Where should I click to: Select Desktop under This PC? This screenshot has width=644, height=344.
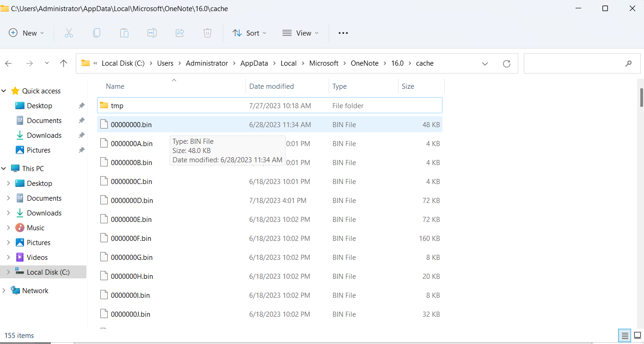[x=39, y=183]
